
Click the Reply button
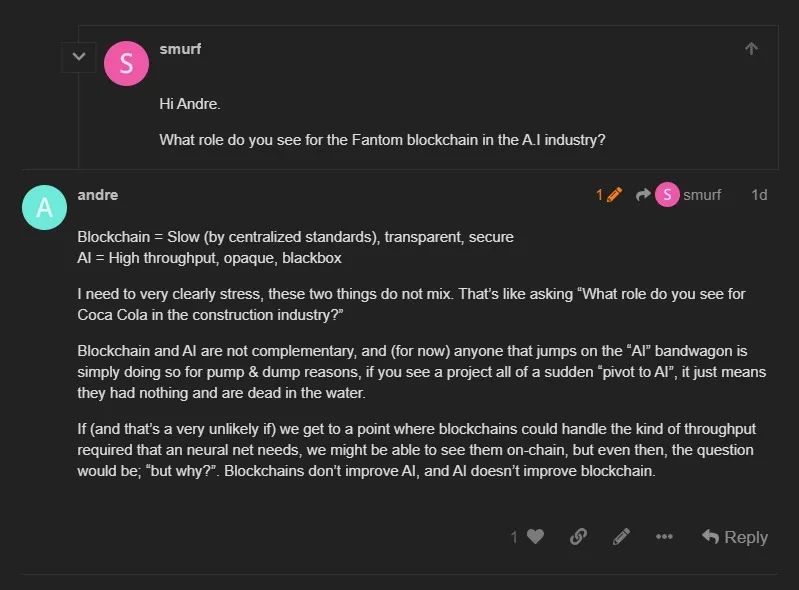click(735, 537)
